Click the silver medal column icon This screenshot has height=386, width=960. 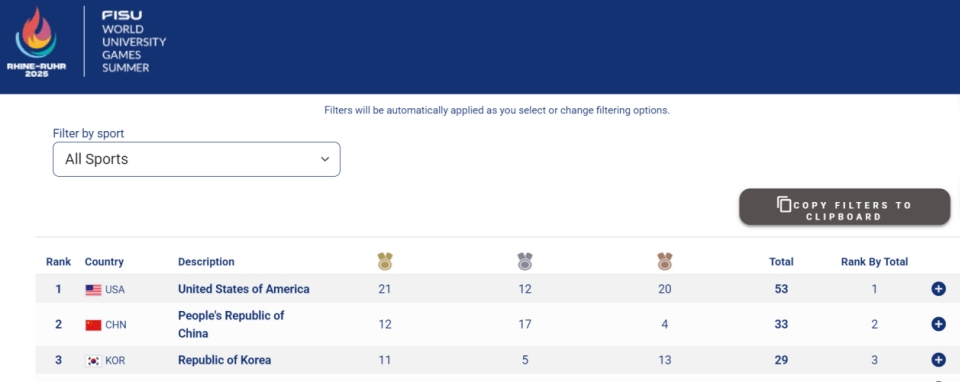pyautogui.click(x=525, y=262)
